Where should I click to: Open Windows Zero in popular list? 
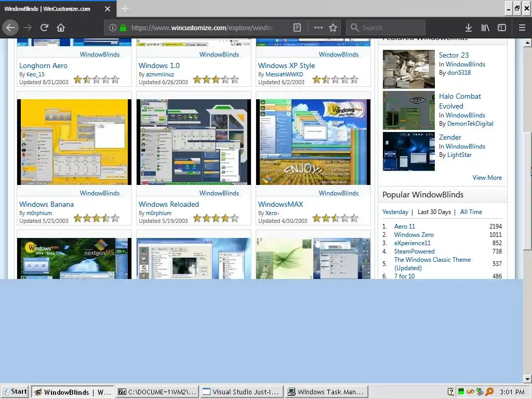[414, 234]
